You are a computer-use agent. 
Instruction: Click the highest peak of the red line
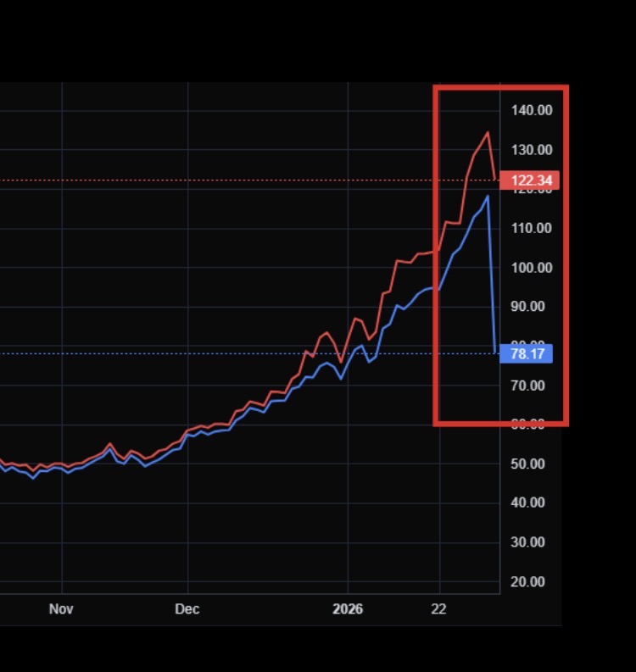point(487,132)
